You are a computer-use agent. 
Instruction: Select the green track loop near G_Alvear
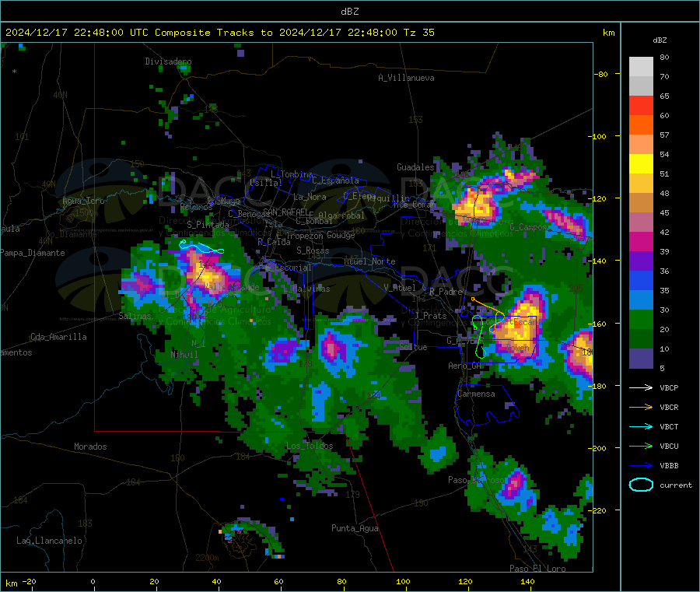point(478,337)
